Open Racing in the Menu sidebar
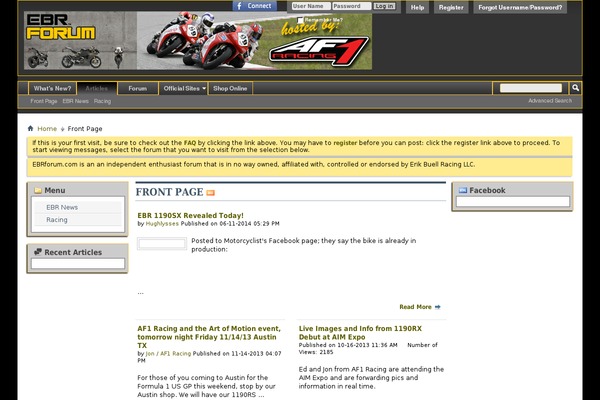The height and width of the screenshot is (400, 600). click(x=57, y=220)
